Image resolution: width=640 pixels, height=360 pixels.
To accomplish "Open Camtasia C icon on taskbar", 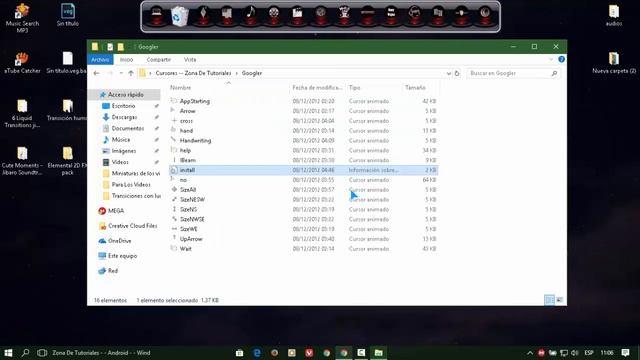I will [x=361, y=353].
